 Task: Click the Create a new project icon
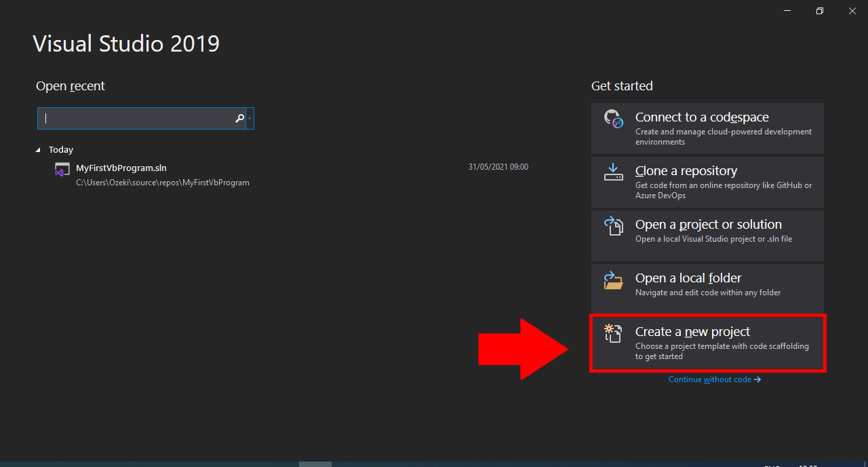[x=613, y=333]
